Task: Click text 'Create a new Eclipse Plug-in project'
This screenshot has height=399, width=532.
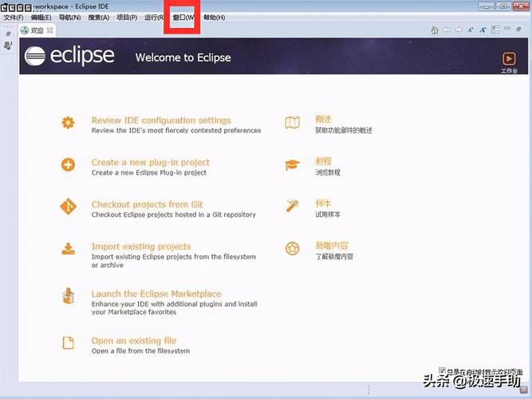Action: [149, 172]
